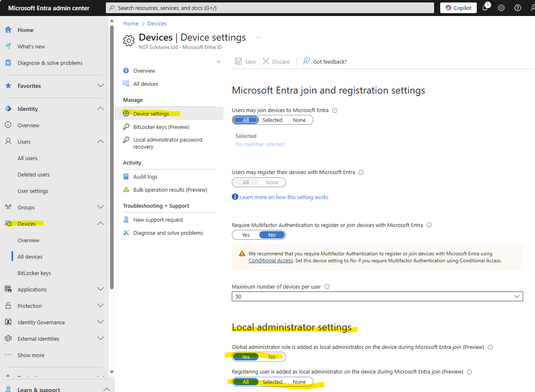Viewport: 535px width, 392px height.
Task: Open BitLocker keys in left sidebar
Action: [x=34, y=273]
